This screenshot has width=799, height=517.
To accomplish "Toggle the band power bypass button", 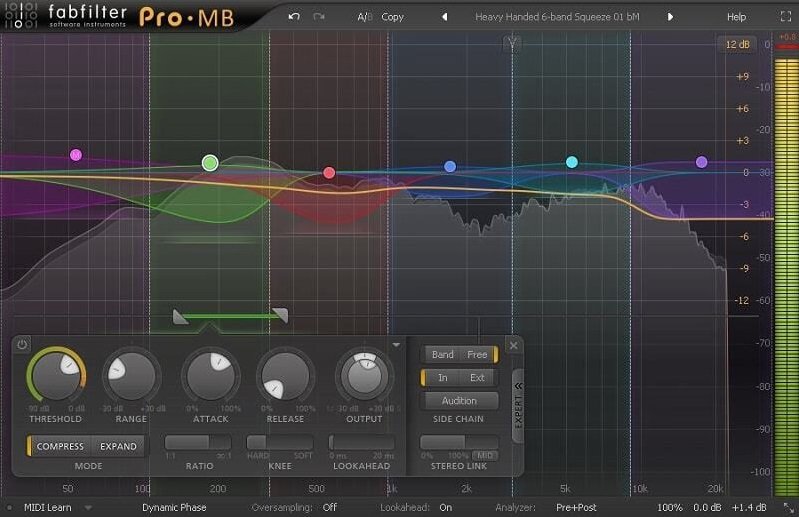I will (22, 345).
